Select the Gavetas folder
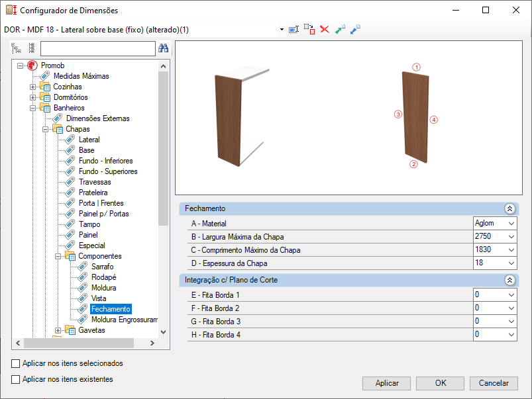Viewport: 532px width, 399px height. pos(91,330)
